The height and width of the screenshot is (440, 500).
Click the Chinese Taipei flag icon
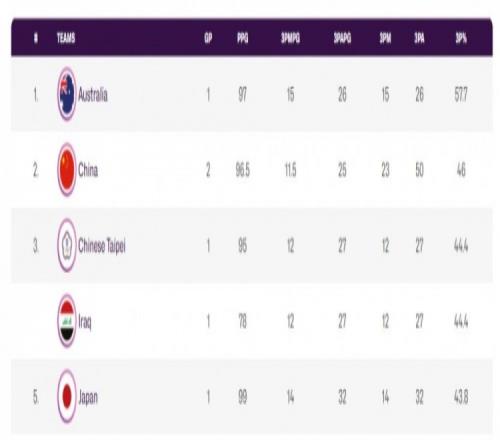(67, 245)
